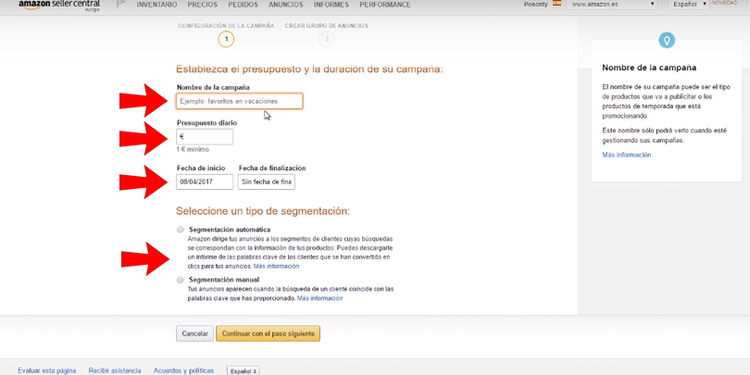Click the lightbulb tip icon

(x=666, y=40)
